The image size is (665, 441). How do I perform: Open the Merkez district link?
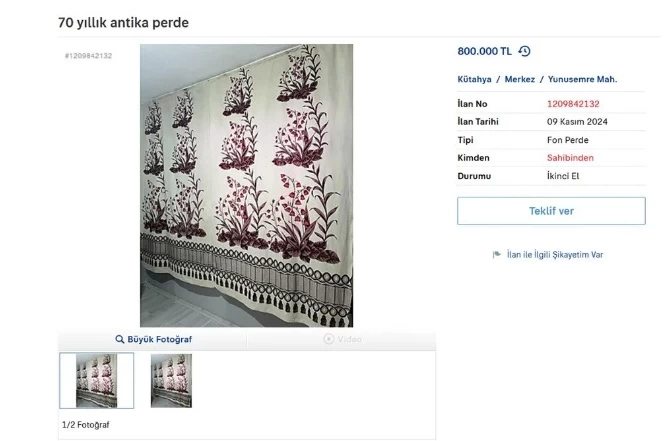point(520,79)
